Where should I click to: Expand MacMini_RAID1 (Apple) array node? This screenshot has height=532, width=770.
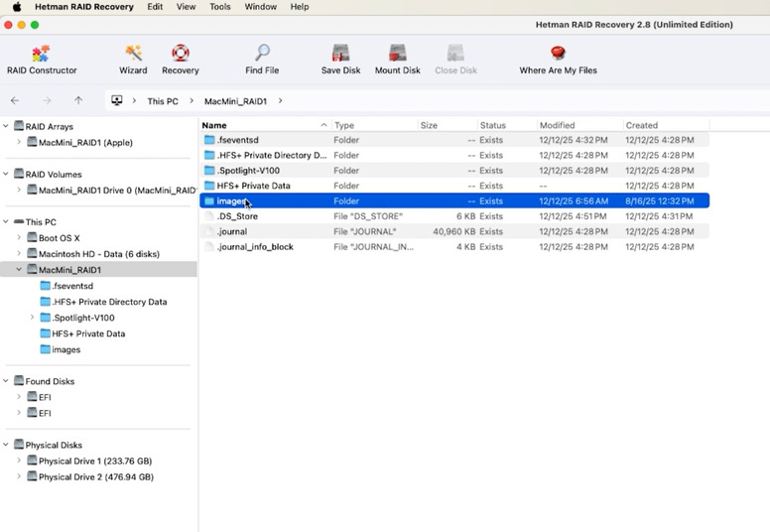pos(19,142)
